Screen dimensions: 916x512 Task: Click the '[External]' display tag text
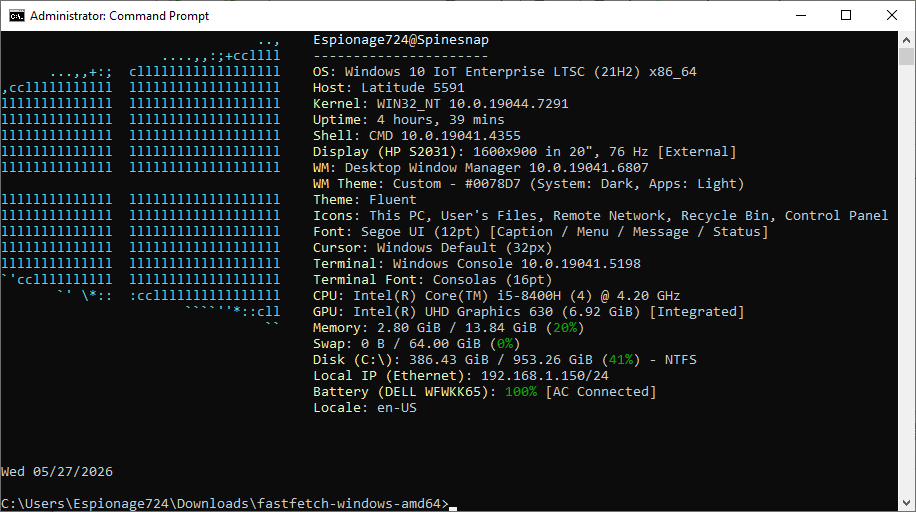tap(697, 152)
